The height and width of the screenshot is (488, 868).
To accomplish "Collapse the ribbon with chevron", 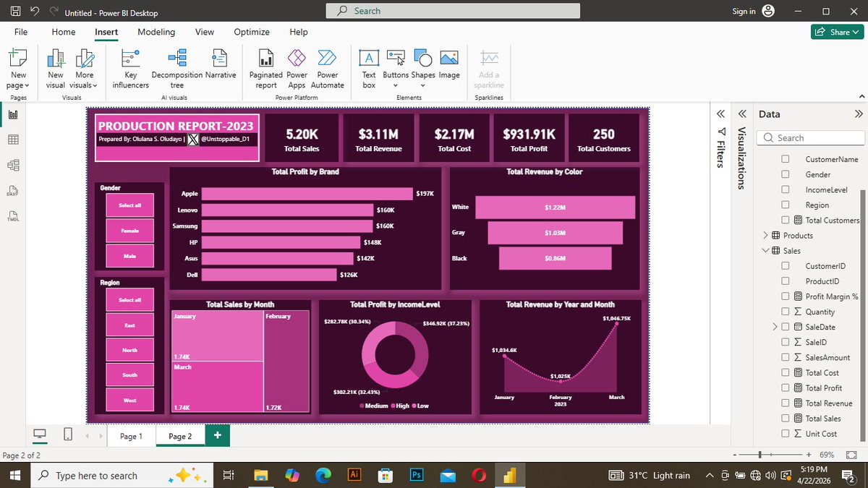I will coord(860,96).
